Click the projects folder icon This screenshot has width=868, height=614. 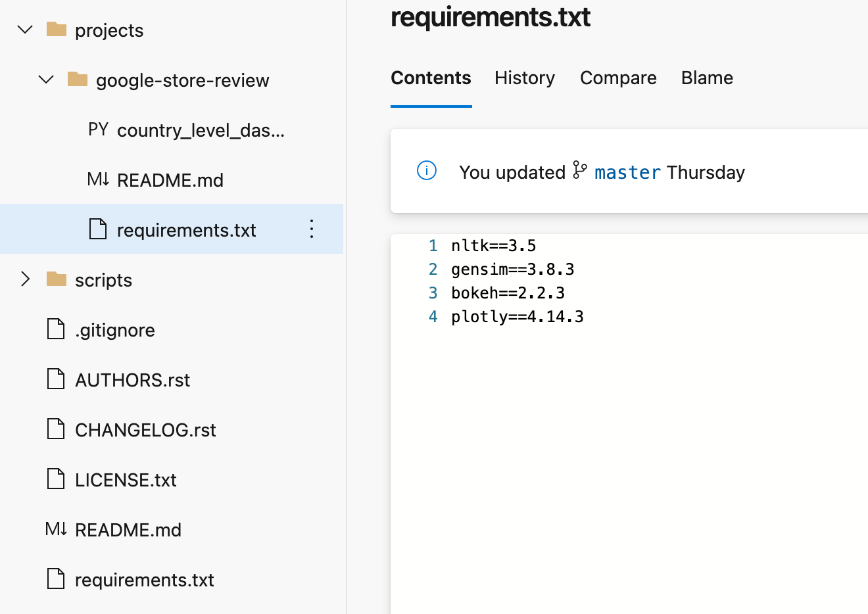[57, 30]
